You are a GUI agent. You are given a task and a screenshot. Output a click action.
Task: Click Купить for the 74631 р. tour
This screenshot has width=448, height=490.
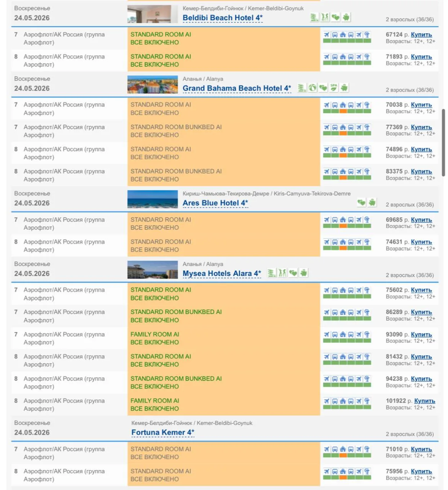pos(421,242)
